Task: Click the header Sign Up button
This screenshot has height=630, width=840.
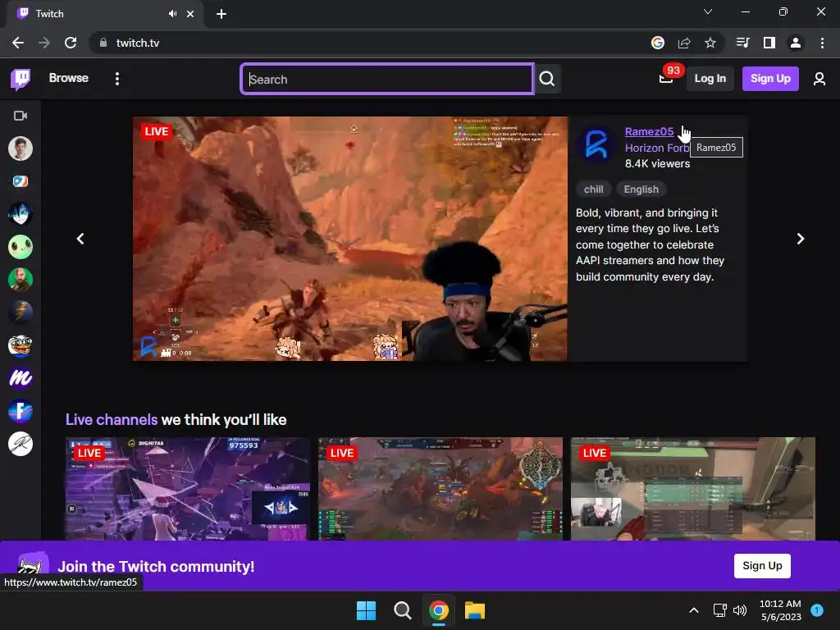Action: click(x=770, y=79)
